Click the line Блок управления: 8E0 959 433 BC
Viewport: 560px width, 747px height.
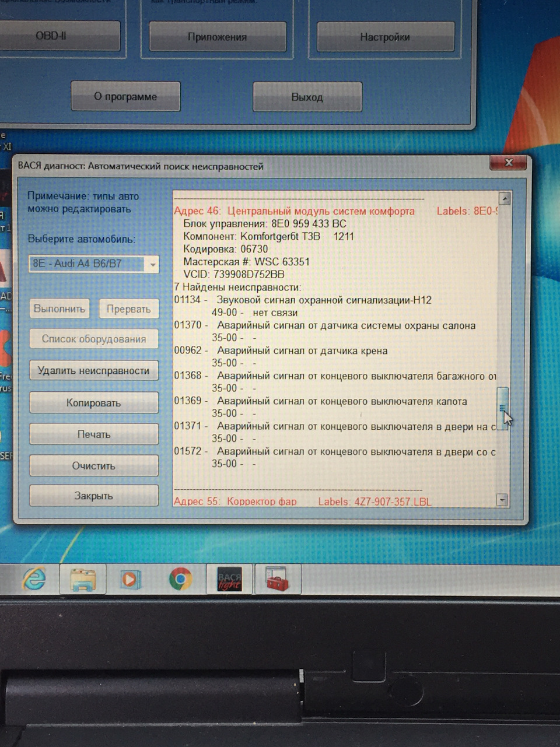(x=265, y=224)
